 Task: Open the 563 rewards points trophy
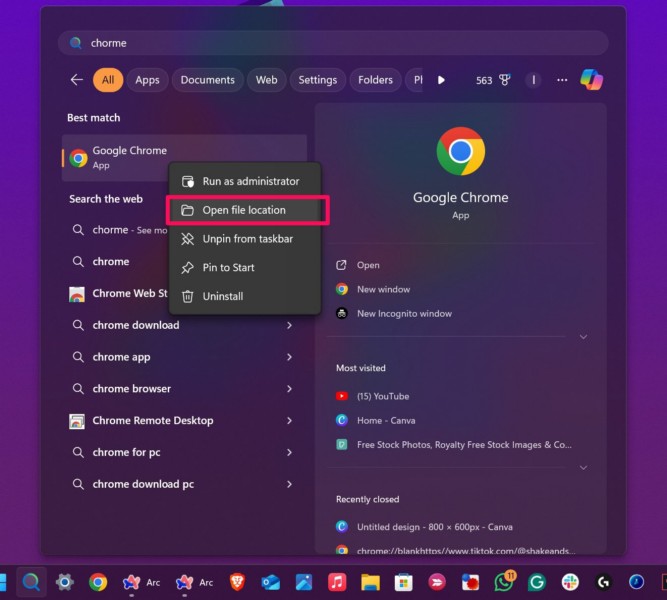pos(493,80)
